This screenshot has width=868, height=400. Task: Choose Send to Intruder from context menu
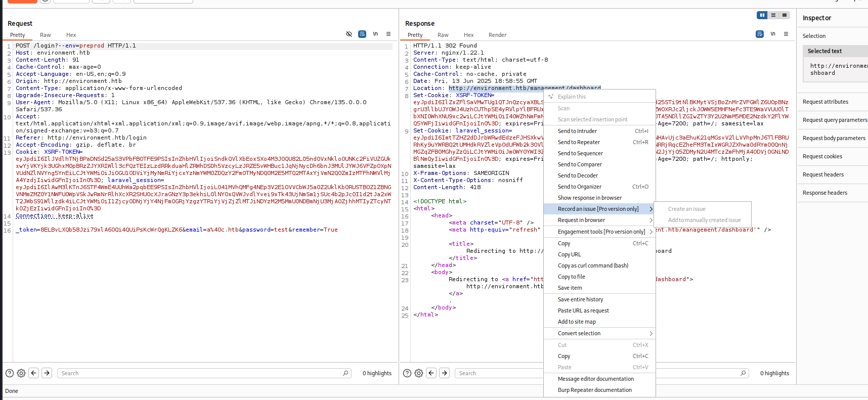(x=599, y=131)
